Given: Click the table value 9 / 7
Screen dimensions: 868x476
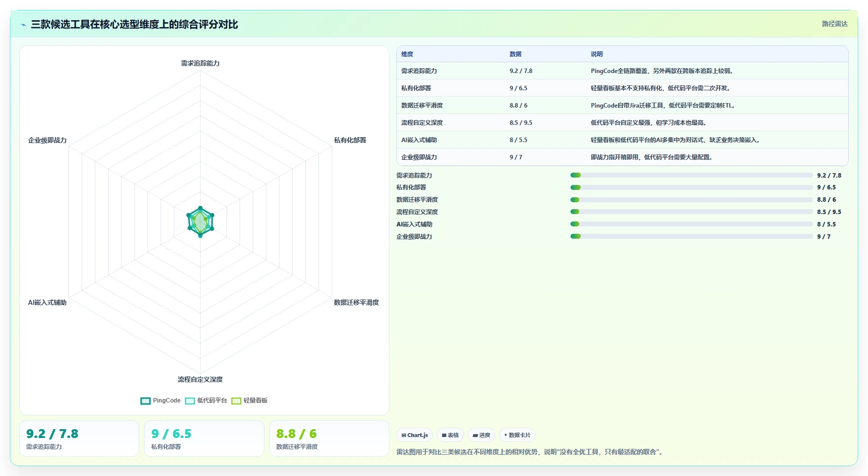Looking at the screenshot, I should click(x=516, y=157).
